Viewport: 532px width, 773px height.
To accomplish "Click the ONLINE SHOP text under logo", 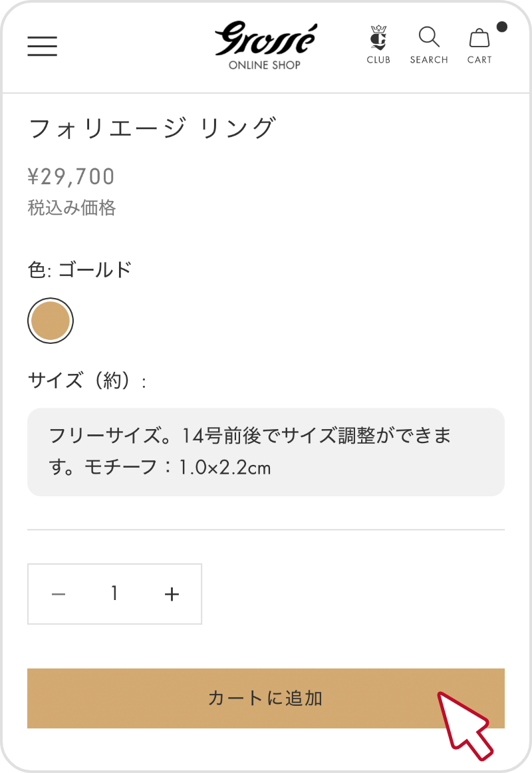I will [x=265, y=65].
